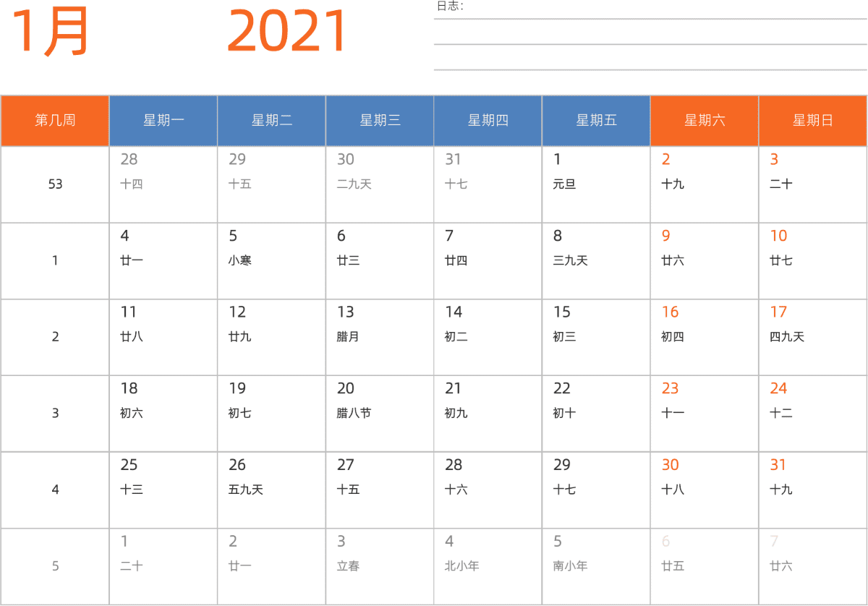This screenshot has height=606, width=868.
Task: Click week number 2 cell
Action: [55, 337]
